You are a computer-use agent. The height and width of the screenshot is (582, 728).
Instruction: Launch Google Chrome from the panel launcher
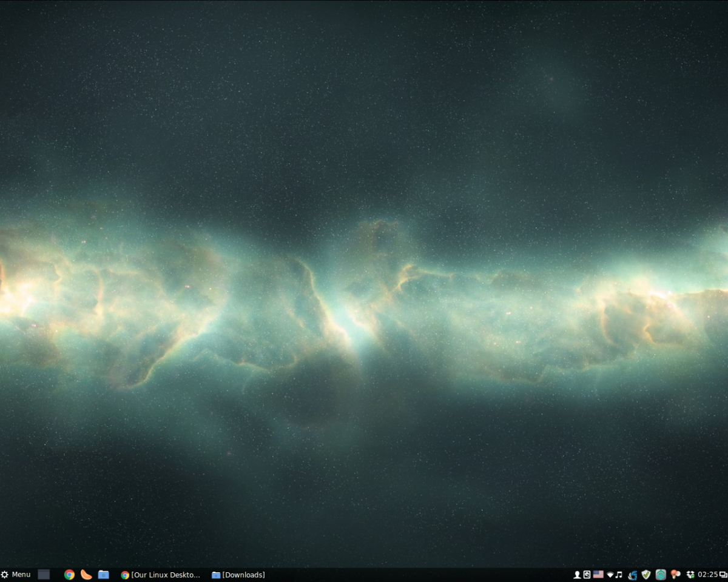(69, 575)
